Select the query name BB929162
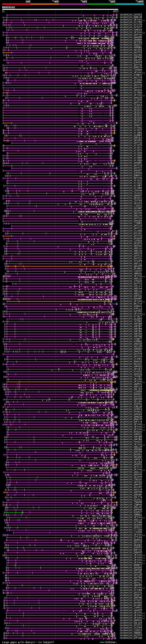 point(8,7)
